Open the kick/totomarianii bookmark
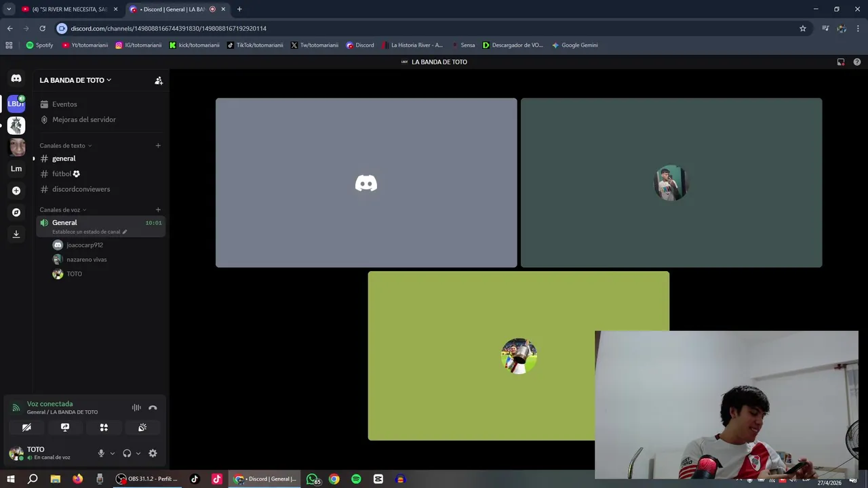 (x=194, y=45)
